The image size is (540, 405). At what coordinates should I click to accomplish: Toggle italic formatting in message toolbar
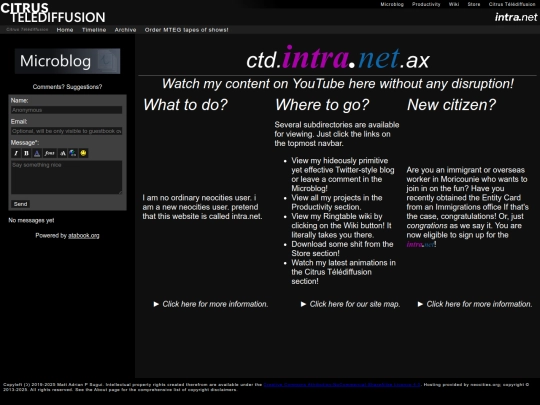tap(16, 153)
